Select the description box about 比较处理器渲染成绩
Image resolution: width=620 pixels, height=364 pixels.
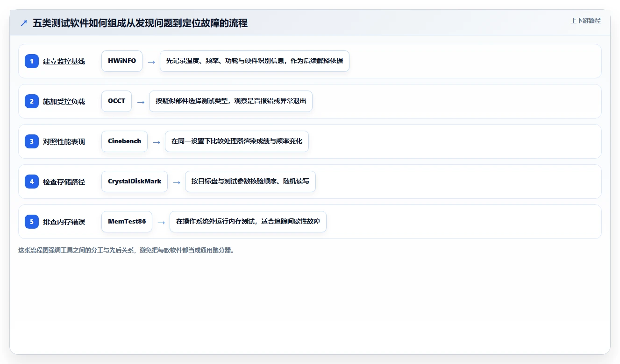[x=237, y=141]
